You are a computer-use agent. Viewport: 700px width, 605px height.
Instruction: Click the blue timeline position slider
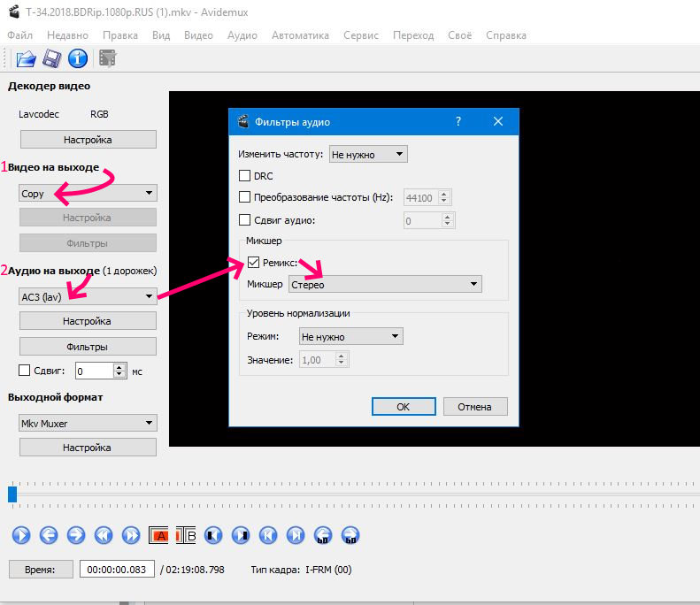click(x=12, y=494)
